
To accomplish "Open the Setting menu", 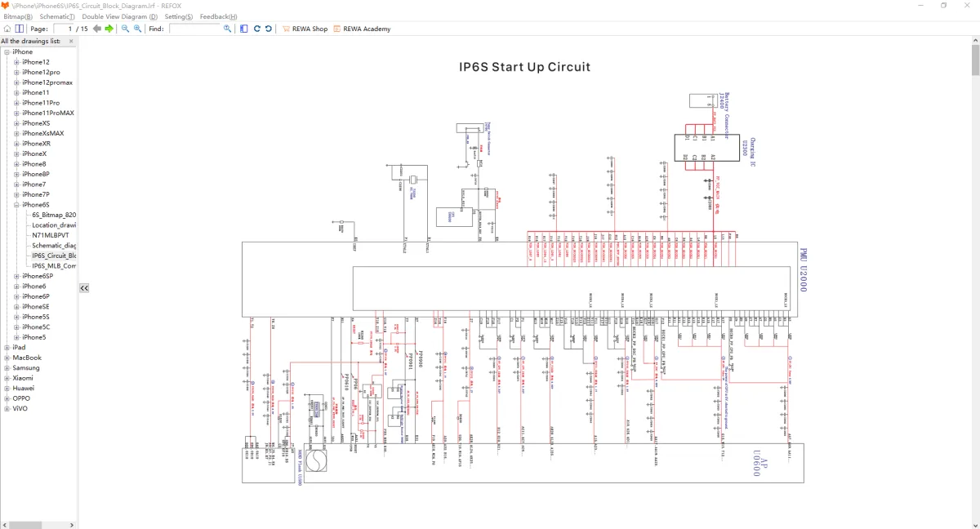I will click(179, 16).
